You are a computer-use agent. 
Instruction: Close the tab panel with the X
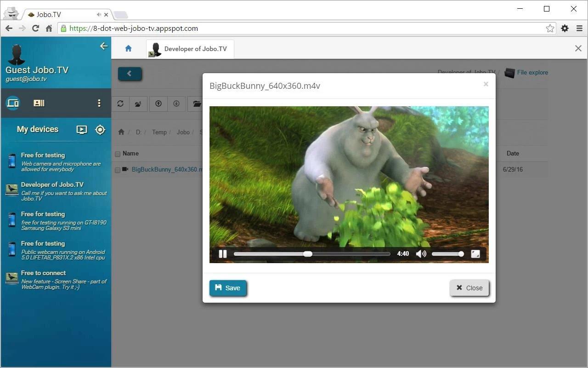578,48
